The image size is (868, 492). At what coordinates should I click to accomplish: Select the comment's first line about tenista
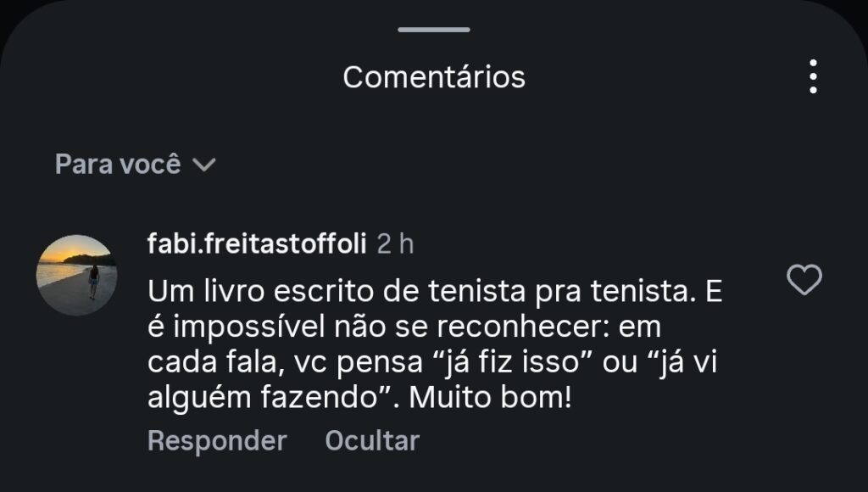435,291
